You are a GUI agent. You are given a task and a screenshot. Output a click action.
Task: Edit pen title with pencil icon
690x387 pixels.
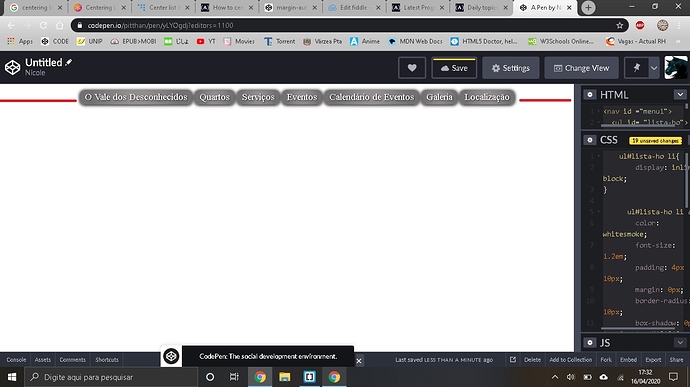point(69,63)
